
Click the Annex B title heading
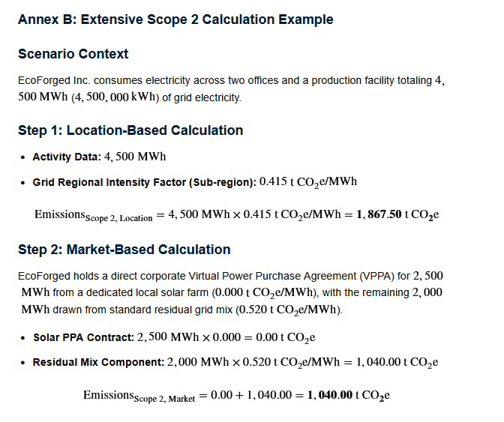pyautogui.click(x=175, y=19)
